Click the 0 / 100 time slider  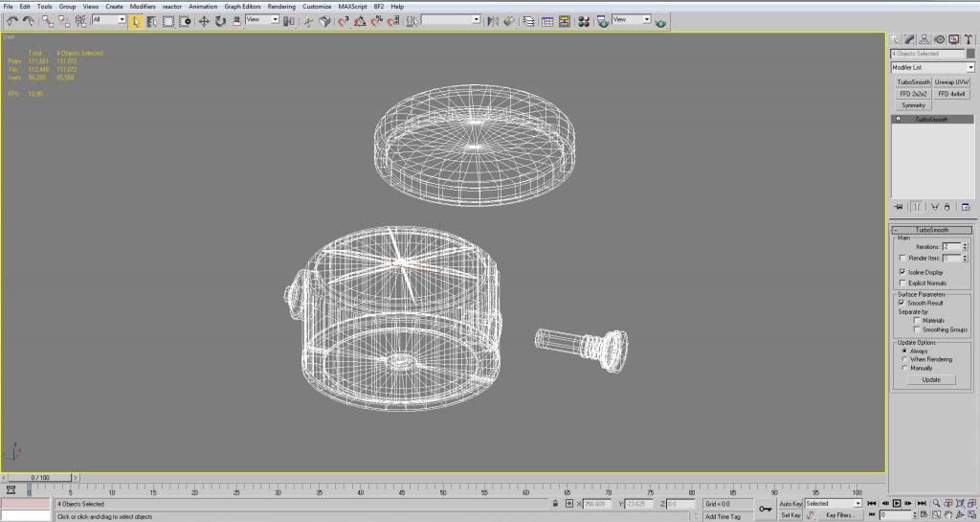click(x=40, y=477)
